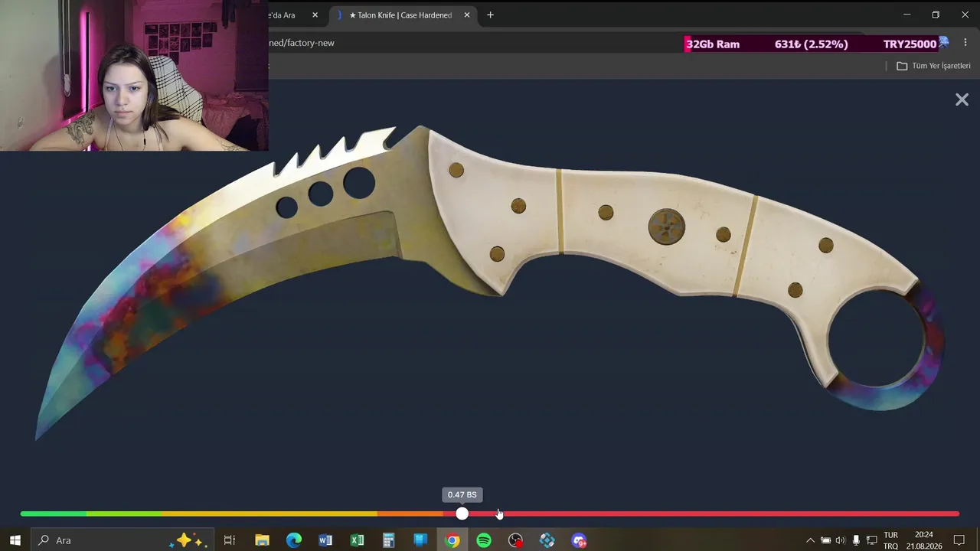Image resolution: width=980 pixels, height=551 pixels.
Task: Open the network tray icon
Action: (x=871, y=540)
